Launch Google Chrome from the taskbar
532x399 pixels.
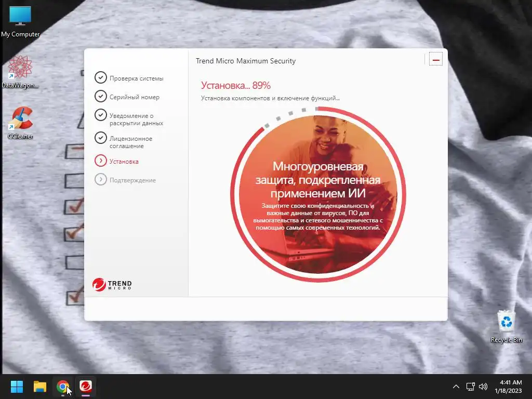pyautogui.click(x=63, y=387)
